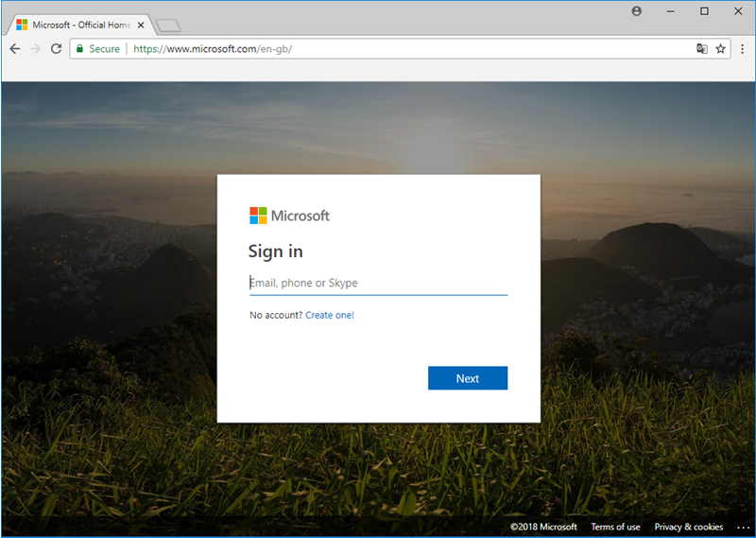Follow the 'Create one!' link
This screenshot has height=538, width=756.
[x=329, y=315]
